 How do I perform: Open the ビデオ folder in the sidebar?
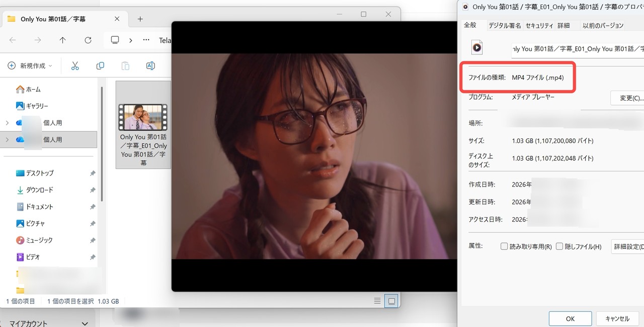pyautogui.click(x=33, y=257)
